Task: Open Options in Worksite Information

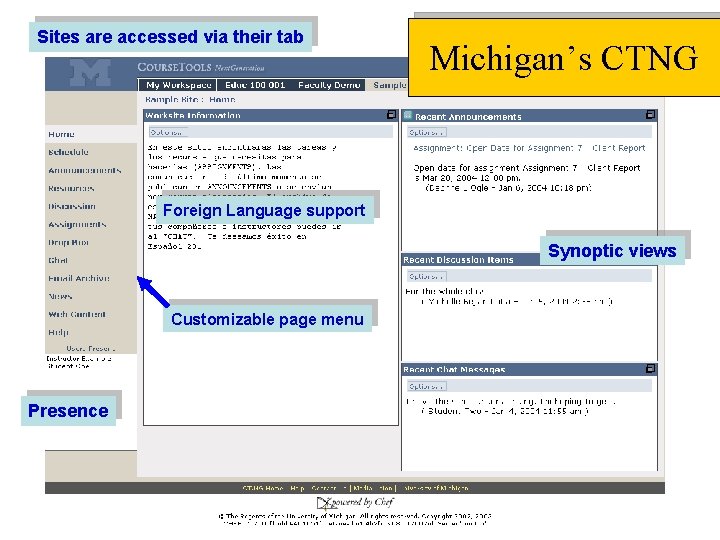Action: pyautogui.click(x=168, y=132)
